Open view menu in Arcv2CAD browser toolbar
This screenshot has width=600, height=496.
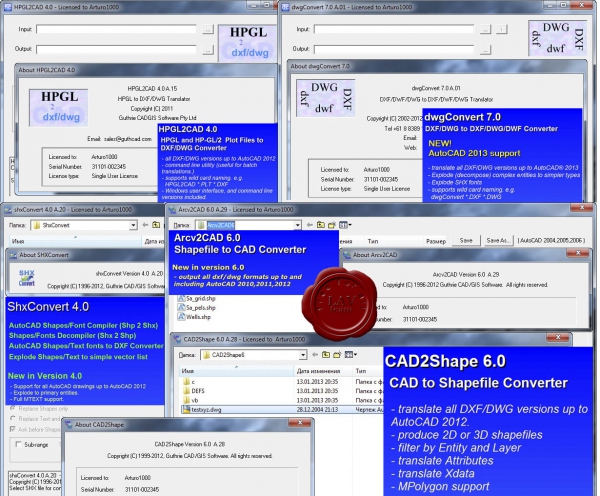(x=345, y=225)
